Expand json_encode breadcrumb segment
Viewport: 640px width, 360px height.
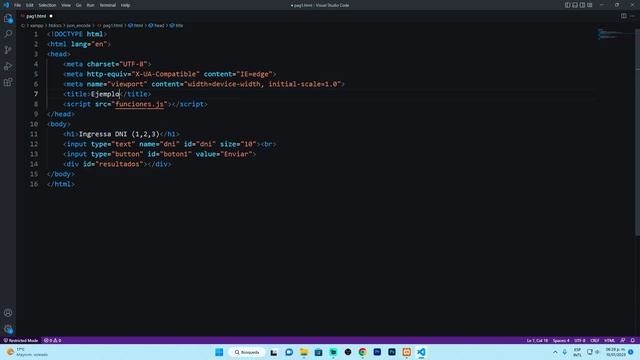[78, 25]
